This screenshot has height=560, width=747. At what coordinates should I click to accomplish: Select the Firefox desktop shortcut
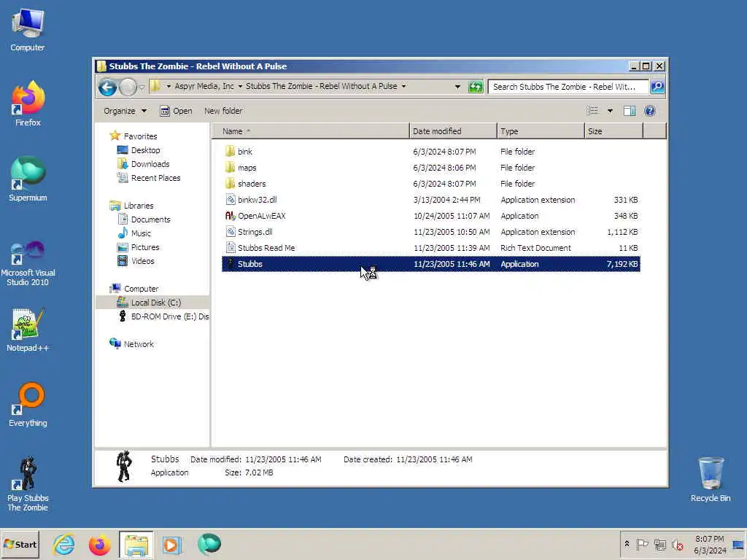28,104
